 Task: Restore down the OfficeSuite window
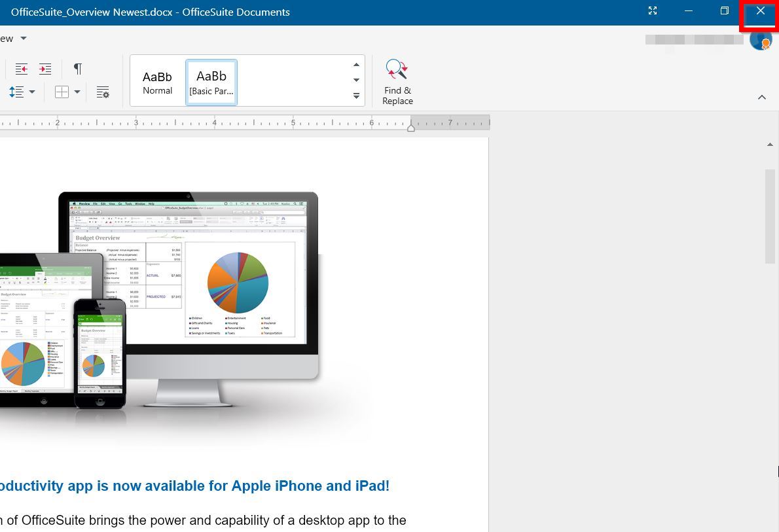click(x=725, y=11)
